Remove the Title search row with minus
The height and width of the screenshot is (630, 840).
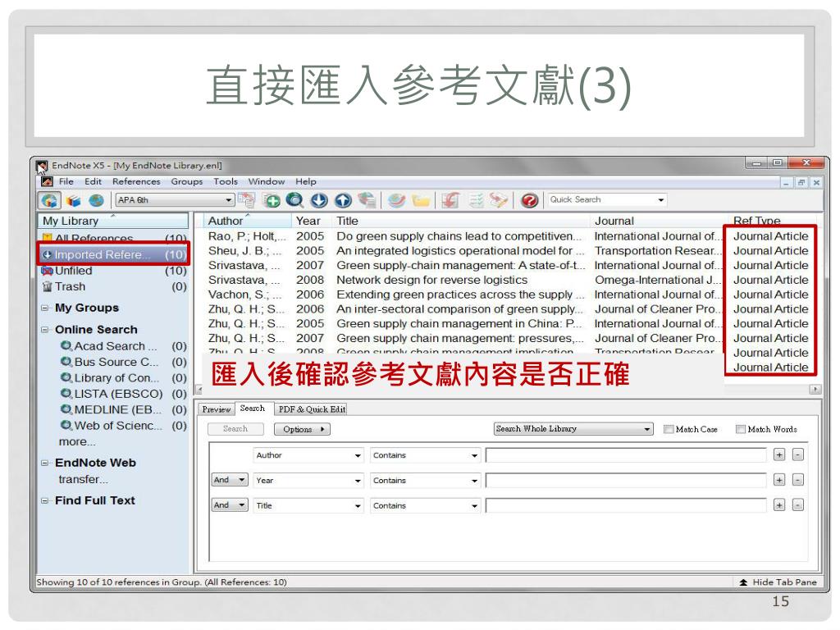point(798,505)
